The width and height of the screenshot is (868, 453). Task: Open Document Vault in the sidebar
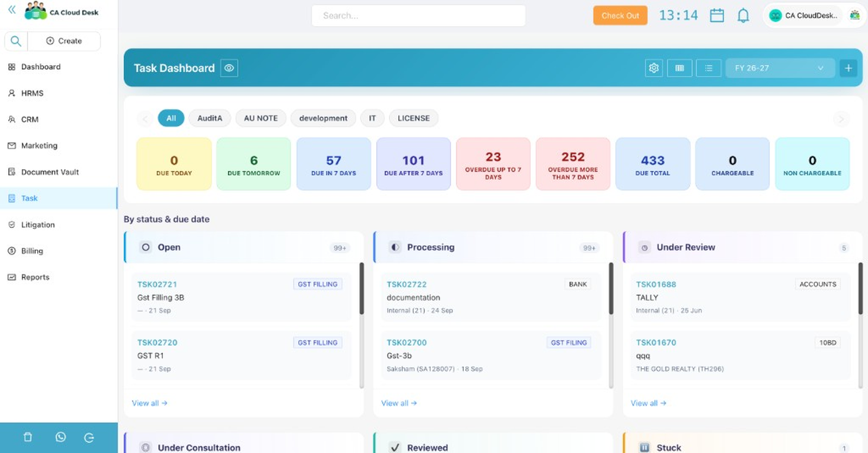pos(59,172)
